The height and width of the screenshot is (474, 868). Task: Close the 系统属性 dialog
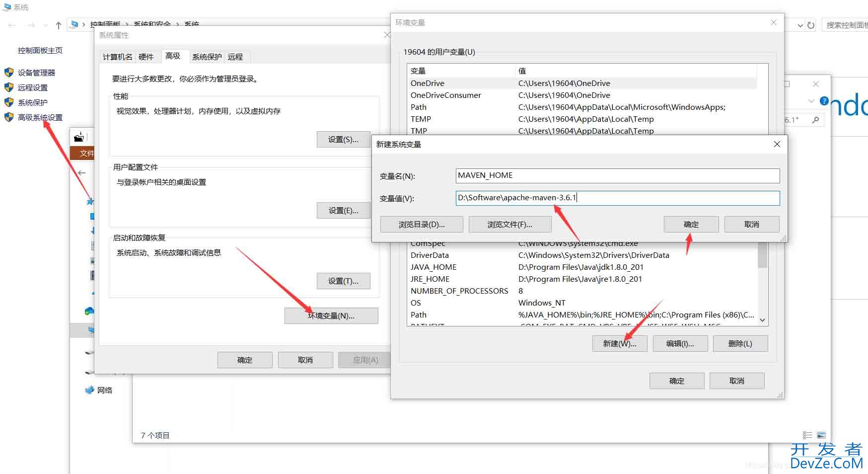click(387, 35)
